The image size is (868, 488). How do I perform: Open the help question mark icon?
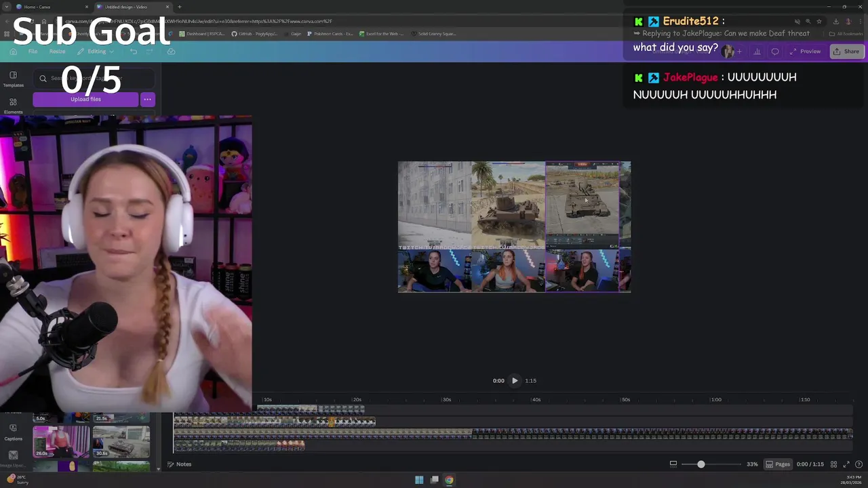(x=859, y=464)
